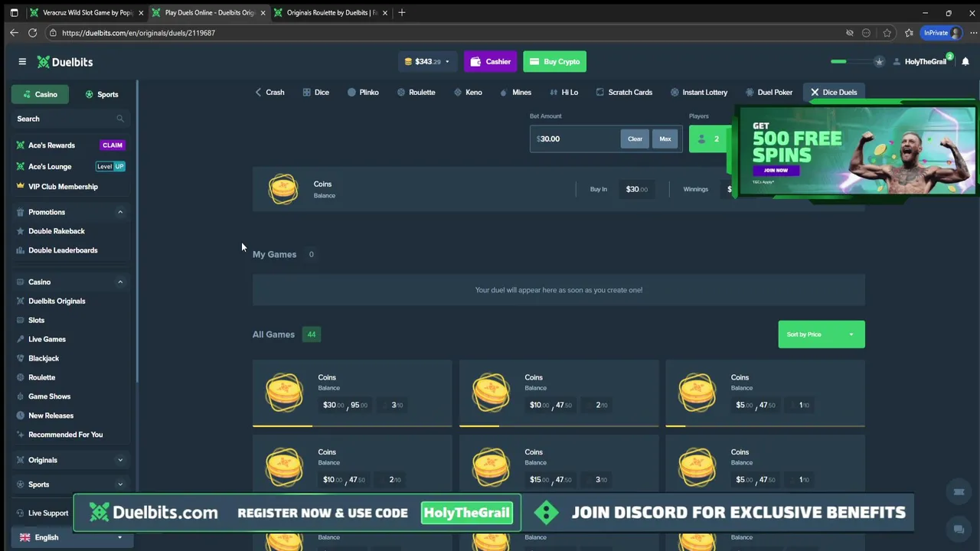Open Live Support chat
Image resolution: width=980 pixels, height=551 pixels.
click(x=43, y=513)
